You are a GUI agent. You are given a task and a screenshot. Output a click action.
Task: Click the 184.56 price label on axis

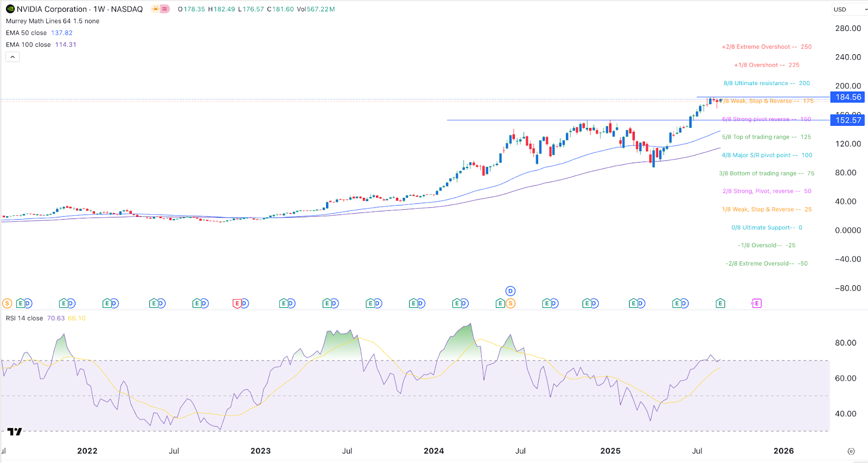(848, 97)
